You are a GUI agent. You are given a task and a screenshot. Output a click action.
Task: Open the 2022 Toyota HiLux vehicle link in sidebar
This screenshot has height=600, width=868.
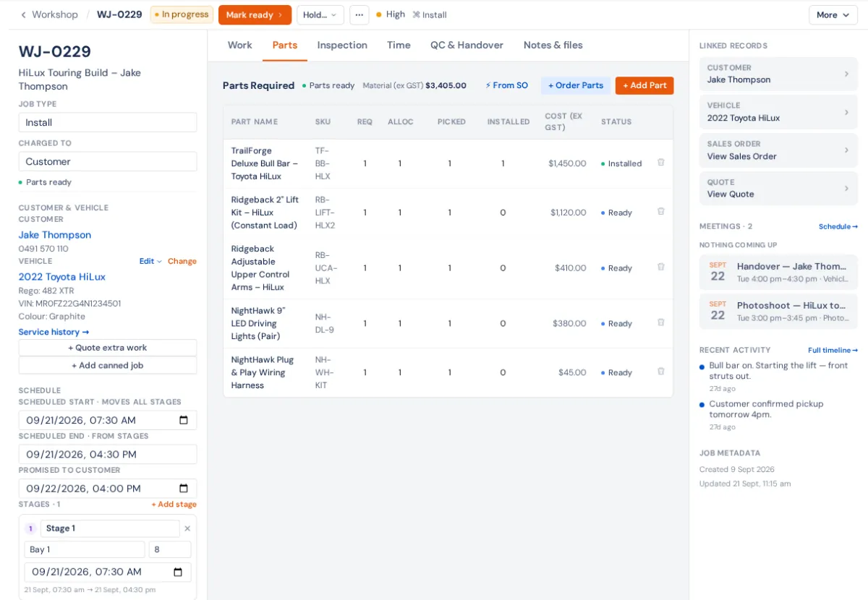pos(62,277)
